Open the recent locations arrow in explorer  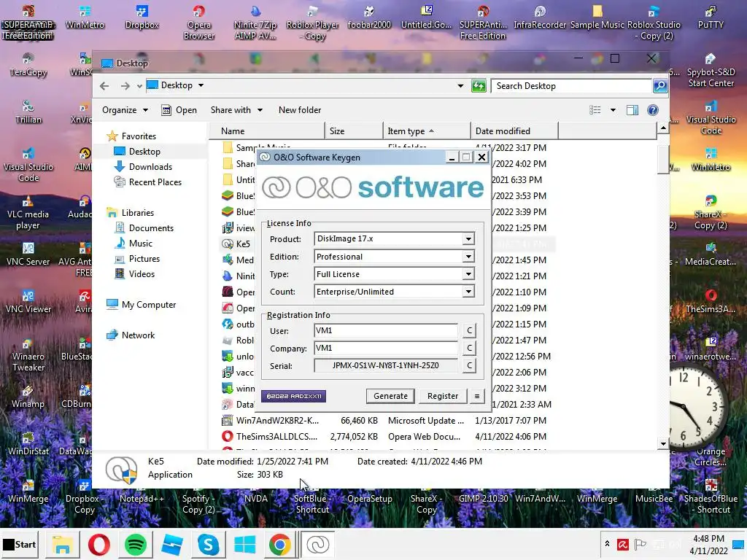139,86
